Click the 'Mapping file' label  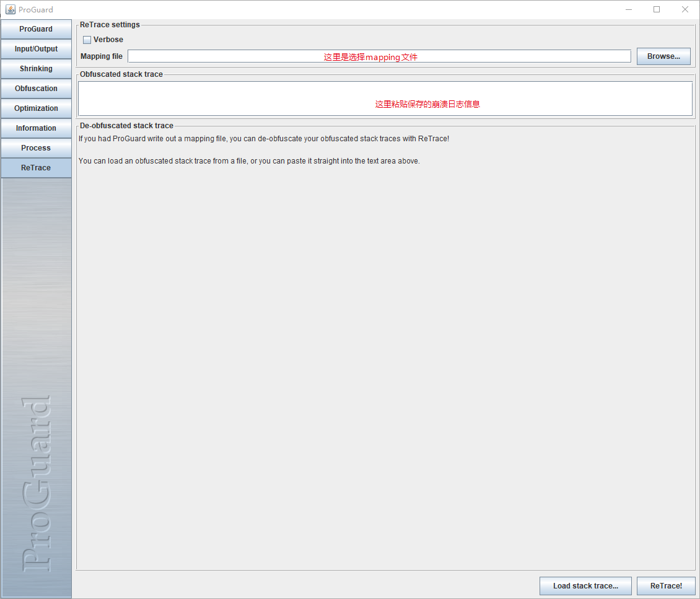[102, 56]
